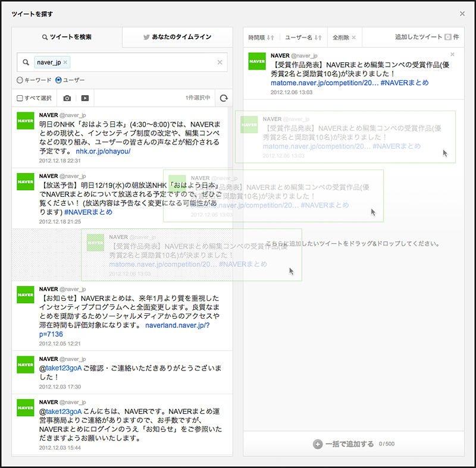Sort added tweets by ユーザー名
Image resolution: width=476 pixels, height=468 pixels.
click(303, 37)
